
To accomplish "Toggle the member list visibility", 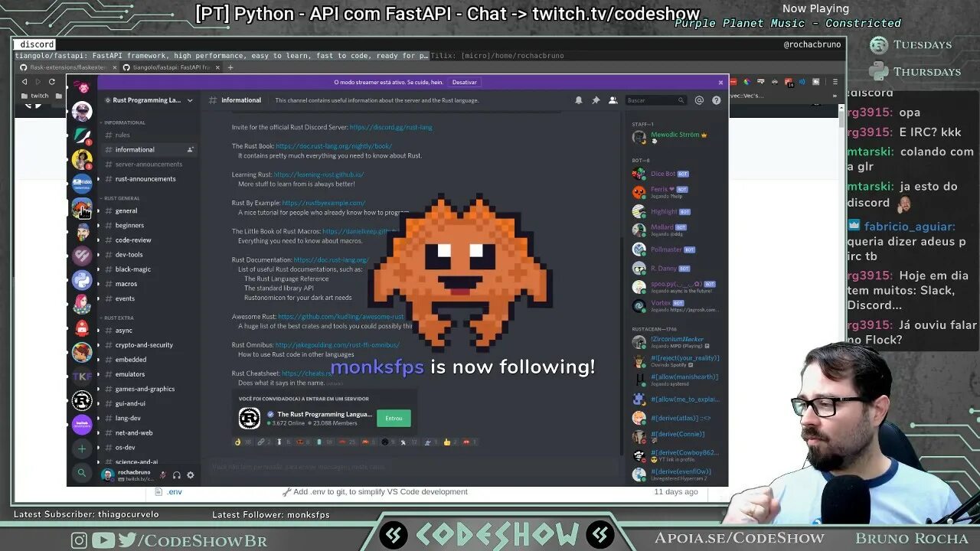I will click(x=613, y=100).
